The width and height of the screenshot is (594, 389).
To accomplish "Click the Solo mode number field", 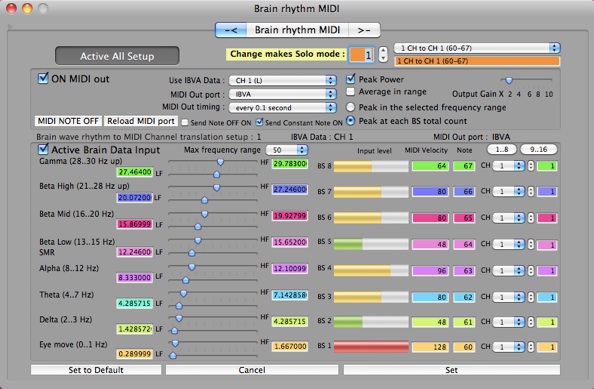I will [361, 55].
